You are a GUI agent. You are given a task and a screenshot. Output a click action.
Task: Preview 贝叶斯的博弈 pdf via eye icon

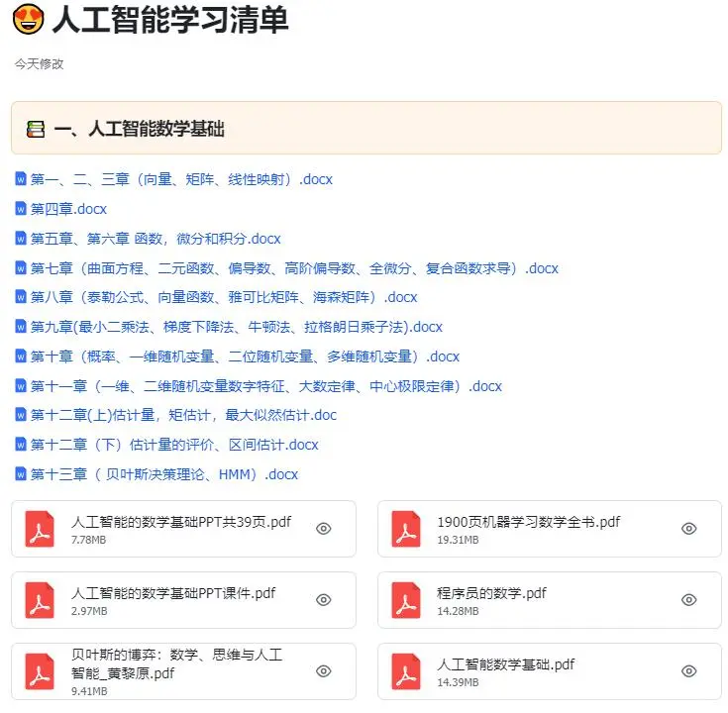click(x=324, y=671)
